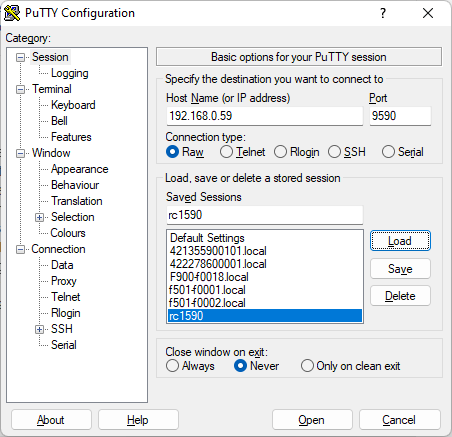Image resolution: width=452 pixels, height=437 pixels.
Task: Click the PuTTY icon in title bar
Action: [x=12, y=13]
